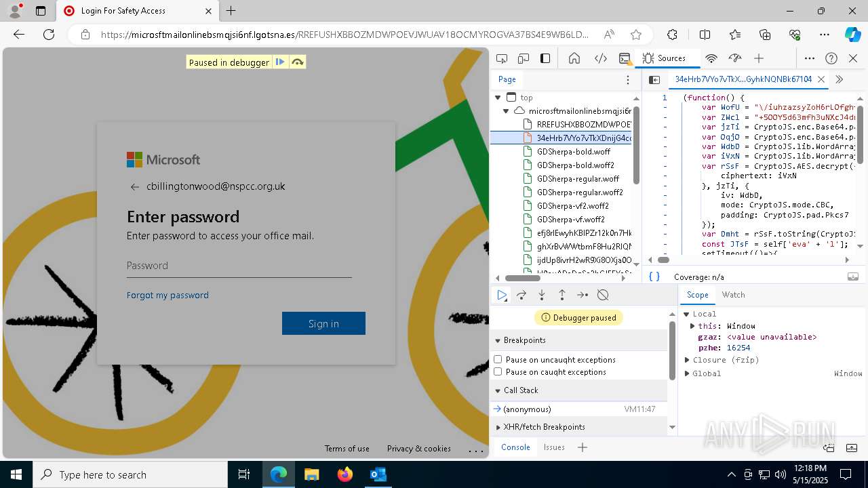Switch to the Watch tab
The image size is (868, 488).
click(x=733, y=295)
